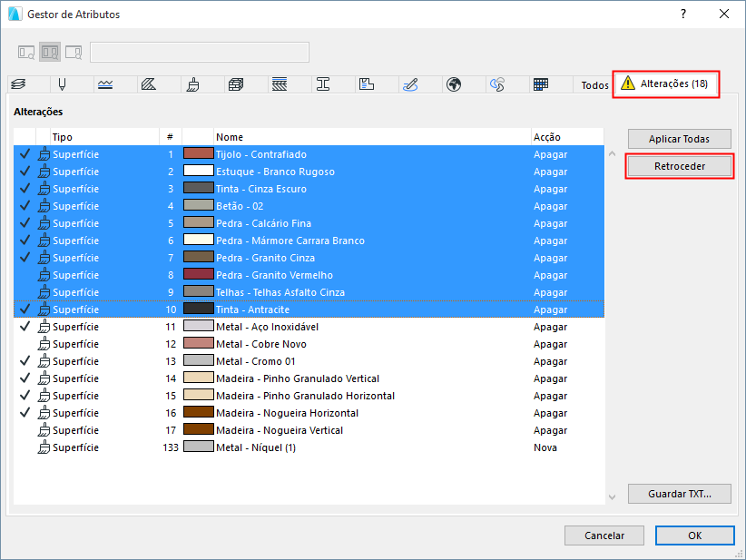Click surface icon in Metal - Cobre Novo row
Image resolution: width=746 pixels, height=560 pixels.
pos(44,343)
